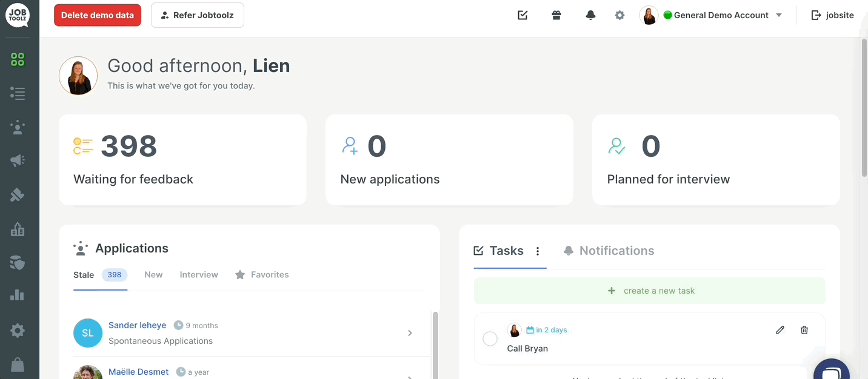Expand Sander leheye application row chevron
Screen dimensions: 868x379
[x=410, y=333]
